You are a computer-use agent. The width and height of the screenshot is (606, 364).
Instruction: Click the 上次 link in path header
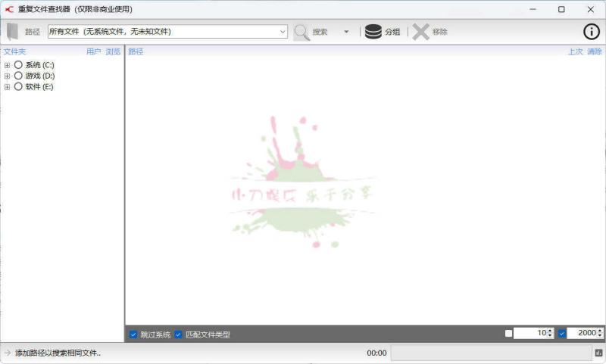tap(575, 51)
